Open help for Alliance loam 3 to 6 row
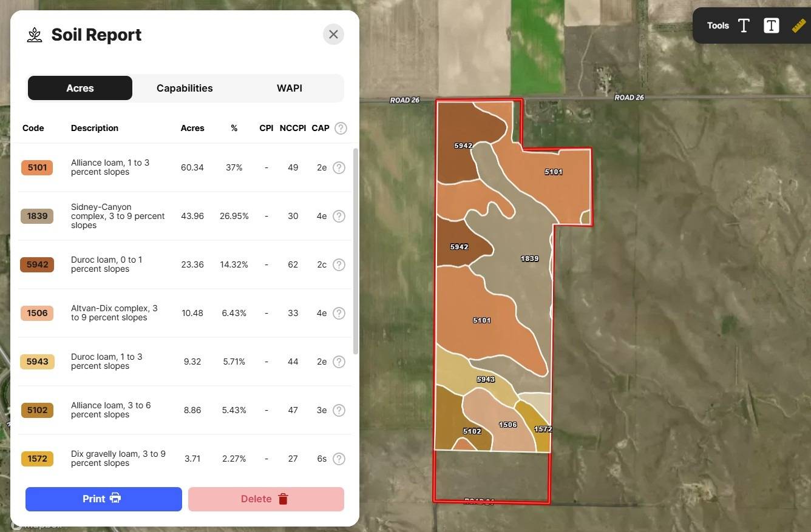The height and width of the screenshot is (532, 811). (x=339, y=410)
